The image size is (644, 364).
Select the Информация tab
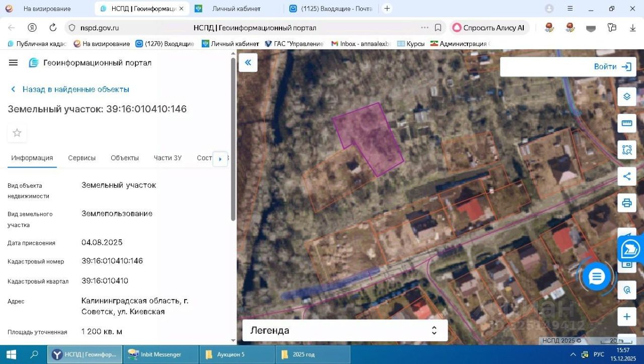point(32,158)
